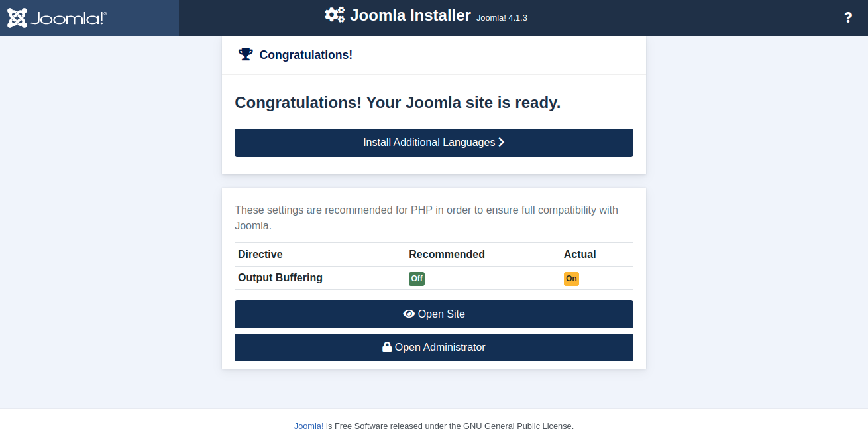Click the Open Administrator button
868x443 pixels.
434,348
